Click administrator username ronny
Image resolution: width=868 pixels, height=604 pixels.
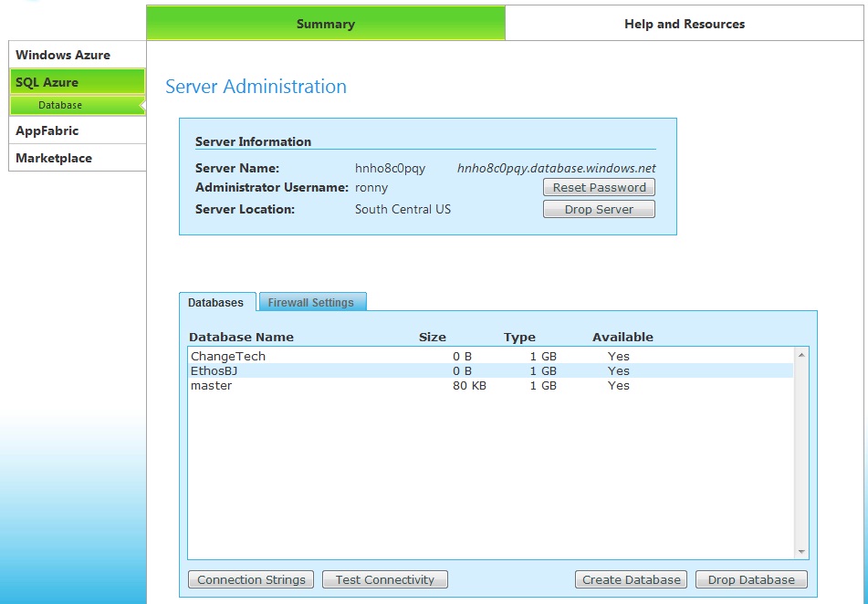click(x=371, y=188)
